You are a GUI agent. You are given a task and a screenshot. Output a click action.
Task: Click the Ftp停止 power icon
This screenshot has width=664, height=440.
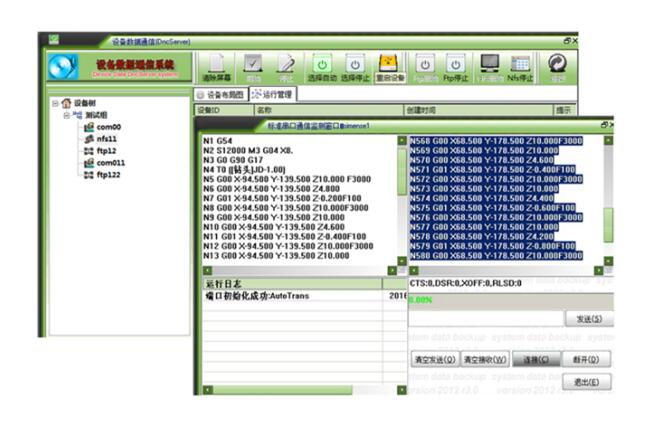456,64
